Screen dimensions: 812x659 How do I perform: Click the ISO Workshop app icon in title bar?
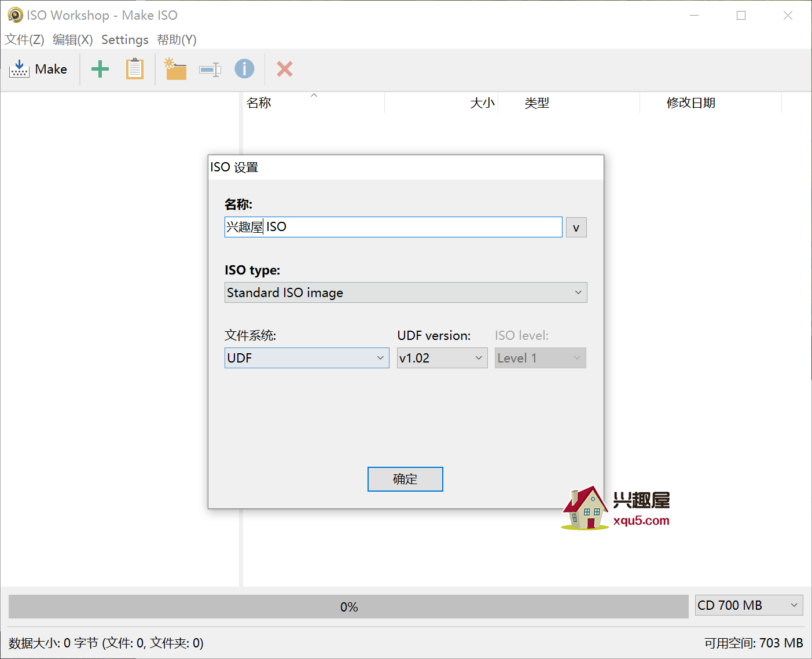pyautogui.click(x=15, y=15)
